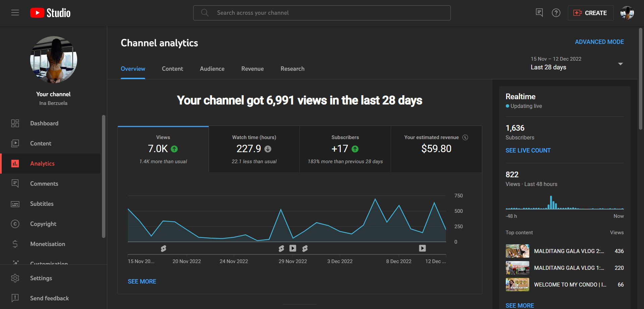Click the MALDITANG GALA VLOG 1 title text

click(569, 268)
